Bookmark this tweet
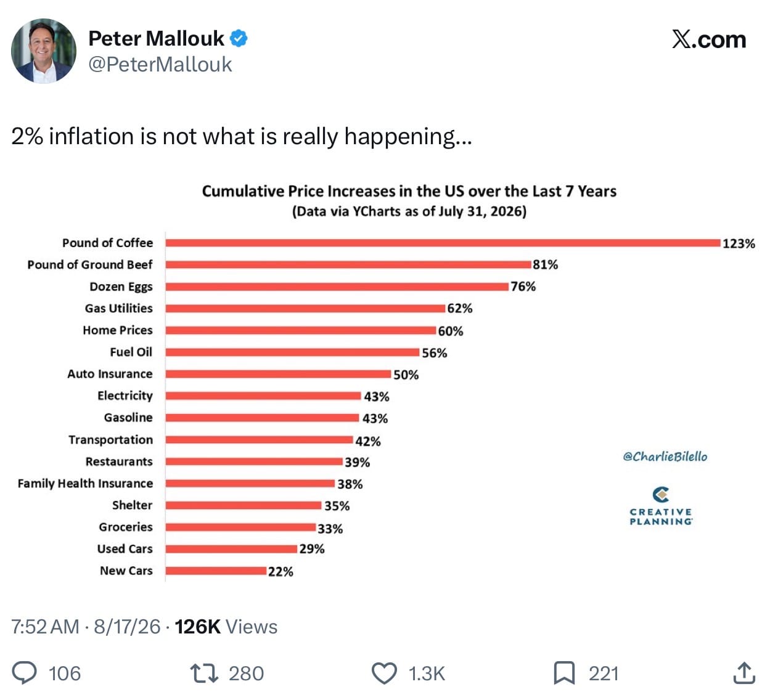The image size is (770, 700). 564,673
